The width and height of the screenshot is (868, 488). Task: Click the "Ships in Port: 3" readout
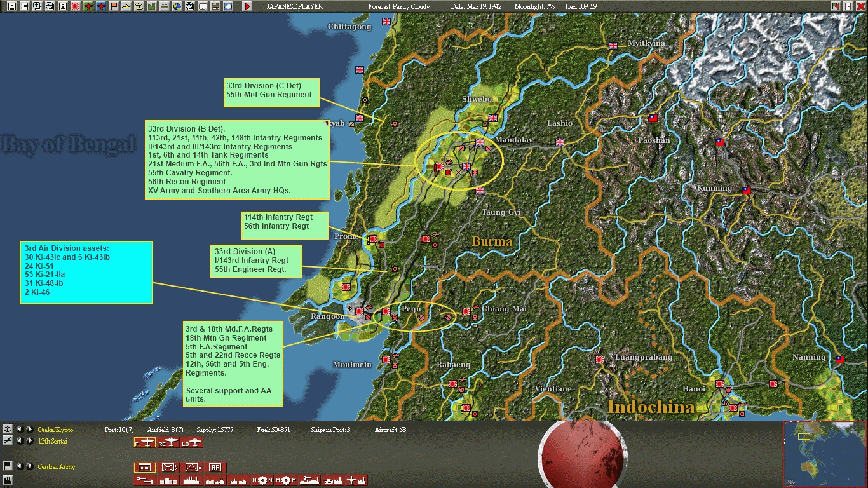pos(330,430)
